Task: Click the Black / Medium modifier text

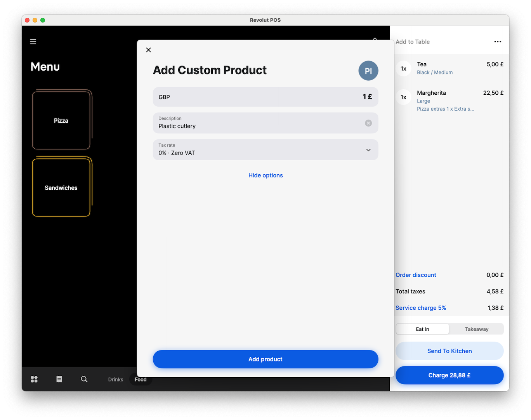Action: (435, 73)
